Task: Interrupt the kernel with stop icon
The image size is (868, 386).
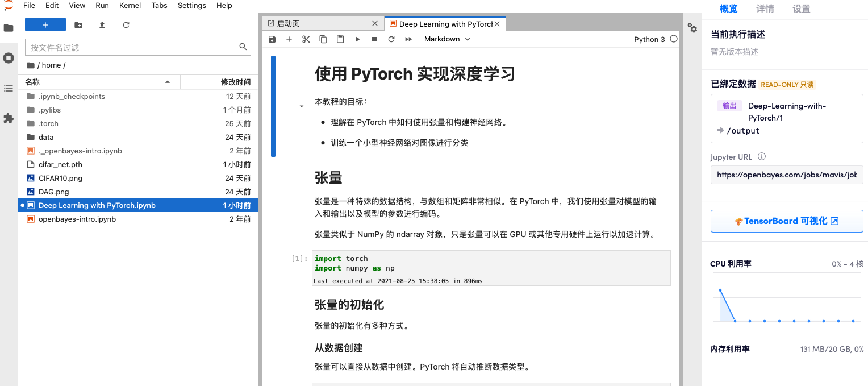Action: coord(374,39)
